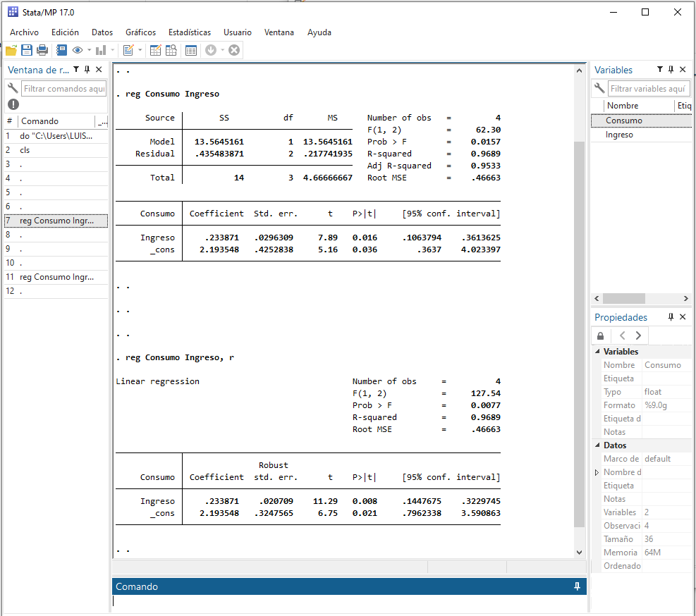This screenshot has height=616, width=696.
Task: Go to previous variable arrow in Propiedades
Action: [x=623, y=335]
